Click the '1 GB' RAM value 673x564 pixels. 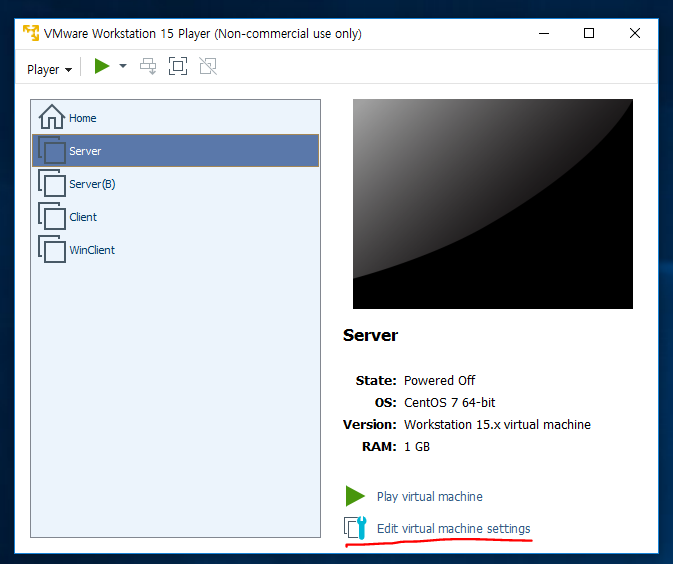tap(417, 447)
